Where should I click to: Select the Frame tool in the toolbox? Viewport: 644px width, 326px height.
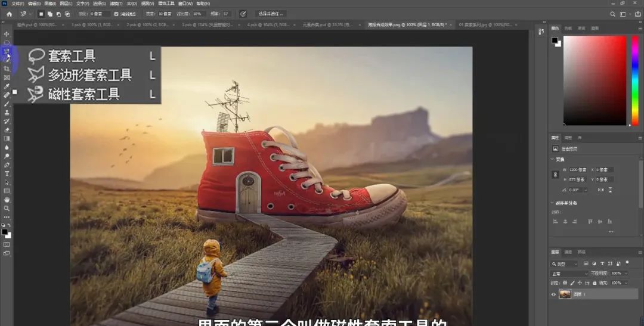[7, 77]
